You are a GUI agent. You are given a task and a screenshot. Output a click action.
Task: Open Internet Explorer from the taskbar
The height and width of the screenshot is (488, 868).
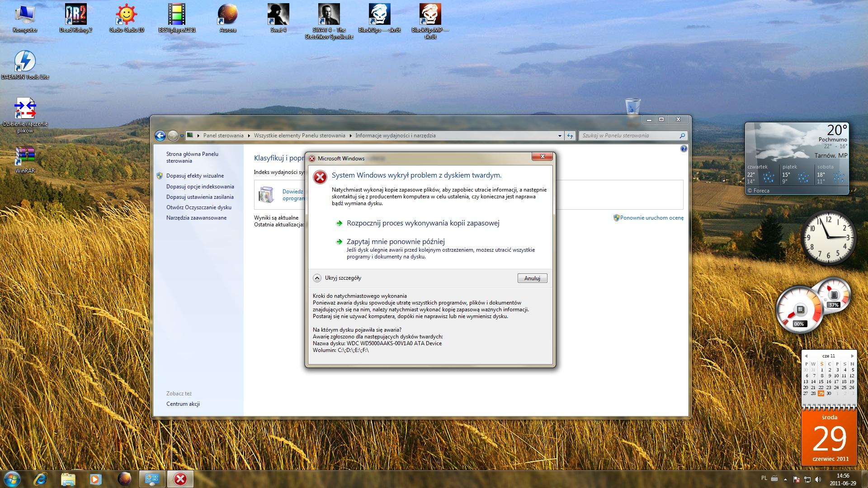click(41, 479)
